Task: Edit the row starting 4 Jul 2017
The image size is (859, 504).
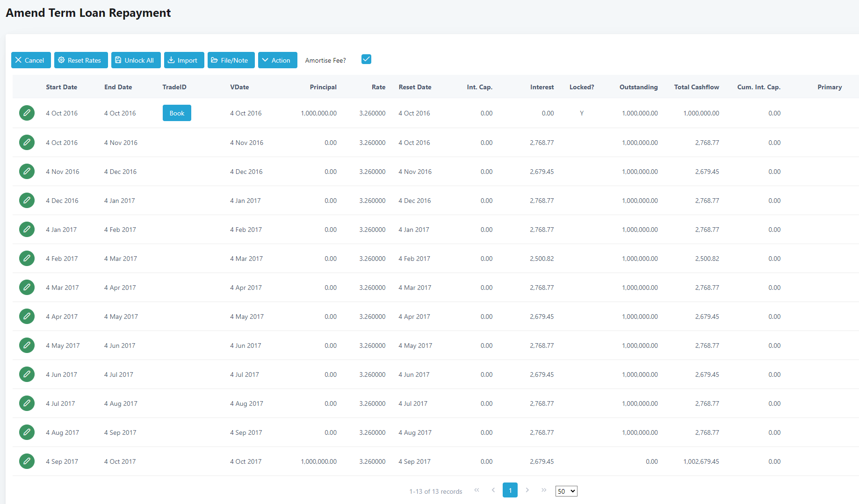Action: (27, 403)
